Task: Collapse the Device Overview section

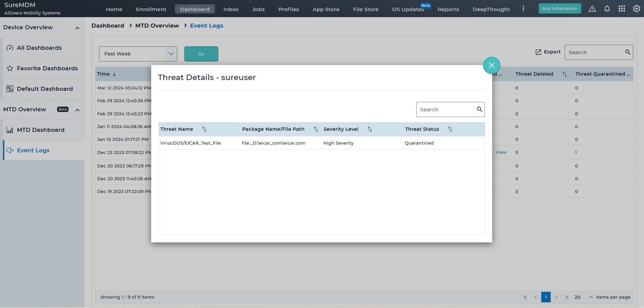Action: (x=77, y=28)
